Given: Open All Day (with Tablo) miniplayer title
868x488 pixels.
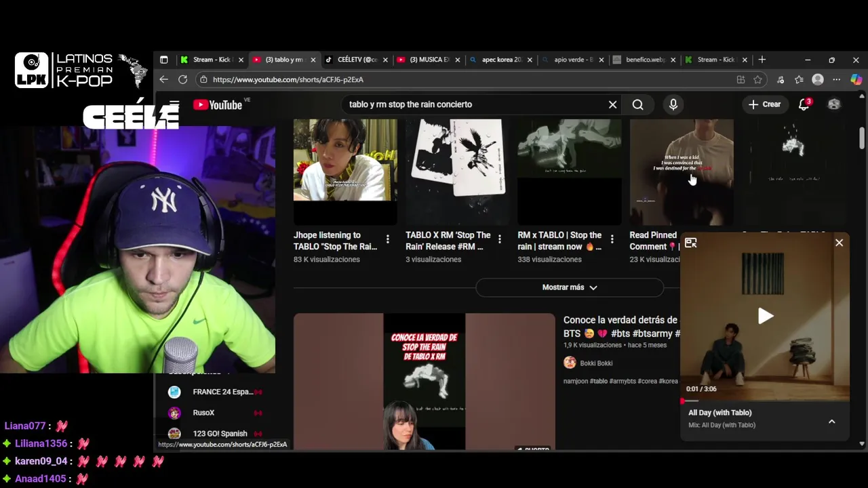Looking at the screenshot, I should (x=719, y=413).
